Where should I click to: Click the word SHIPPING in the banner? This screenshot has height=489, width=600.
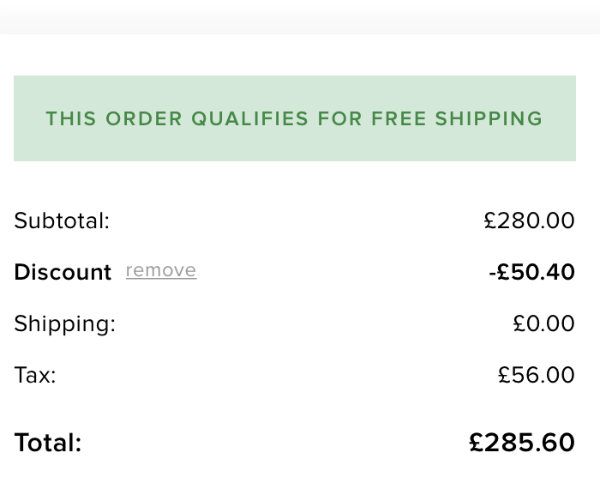pyautogui.click(x=489, y=119)
